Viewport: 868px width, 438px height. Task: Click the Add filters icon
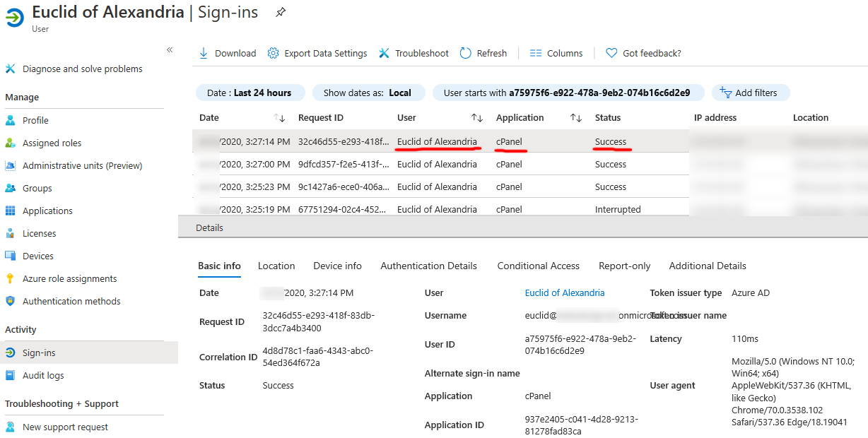coord(727,92)
